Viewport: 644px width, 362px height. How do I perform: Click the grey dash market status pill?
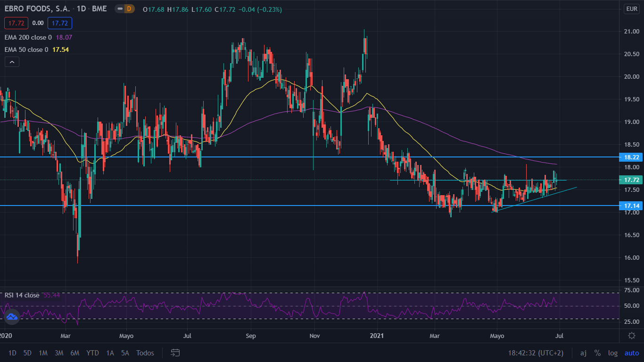click(x=120, y=9)
